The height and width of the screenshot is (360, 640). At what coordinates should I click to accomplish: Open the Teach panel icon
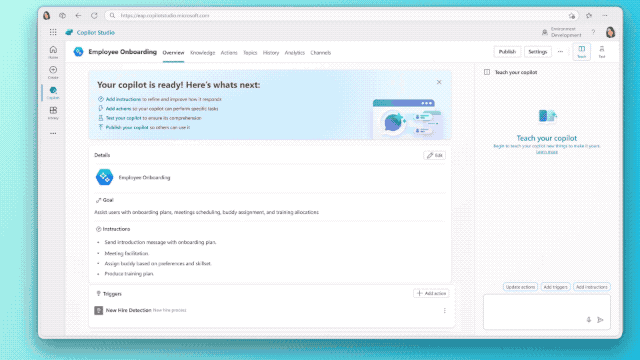[x=582, y=52]
